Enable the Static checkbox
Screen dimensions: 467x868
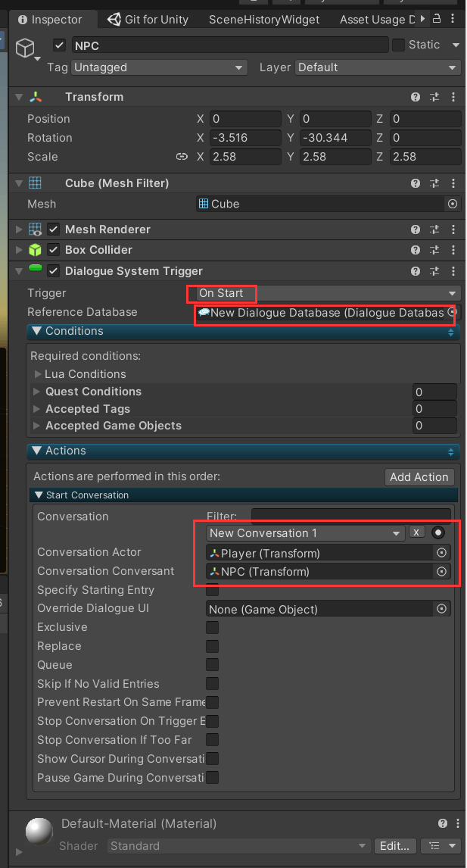[398, 45]
